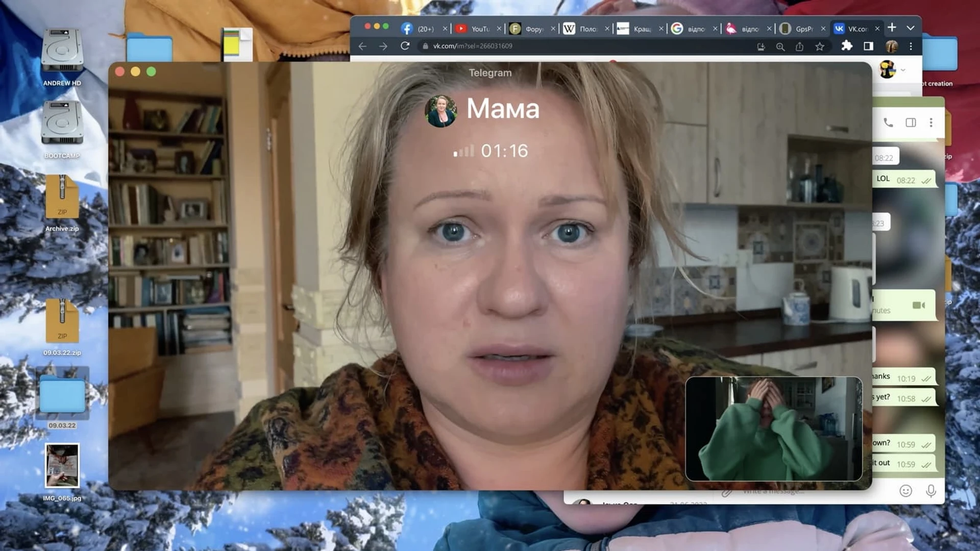
Task: Switch to the Google search browser tab
Action: click(x=689, y=29)
